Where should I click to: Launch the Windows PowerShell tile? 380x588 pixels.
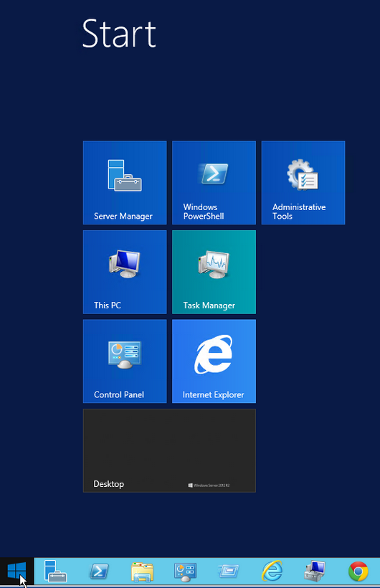point(214,183)
